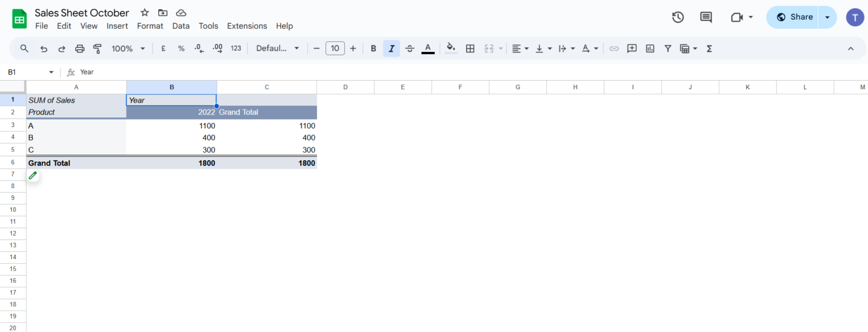Edit the pivot table via the pencil icon
This screenshot has height=332, width=868.
point(33,175)
